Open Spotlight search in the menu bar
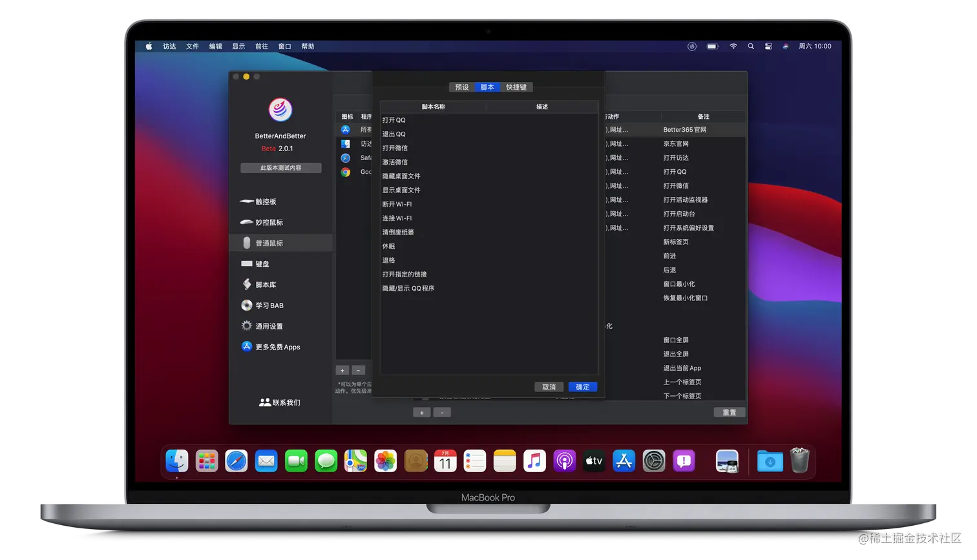The image size is (977, 560). pyautogui.click(x=751, y=47)
